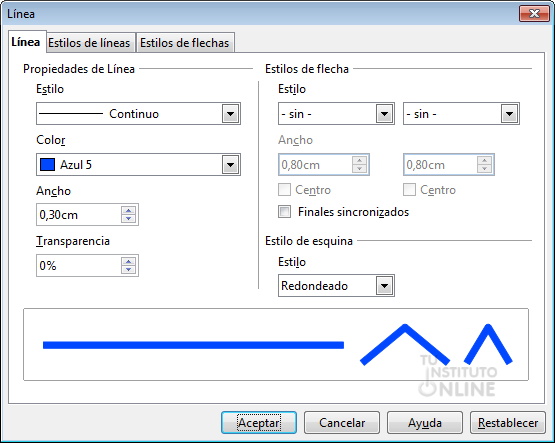Image resolution: width=555 pixels, height=443 pixels.
Task: Increase Transparencia with the up spinner arrow
Action: point(128,261)
